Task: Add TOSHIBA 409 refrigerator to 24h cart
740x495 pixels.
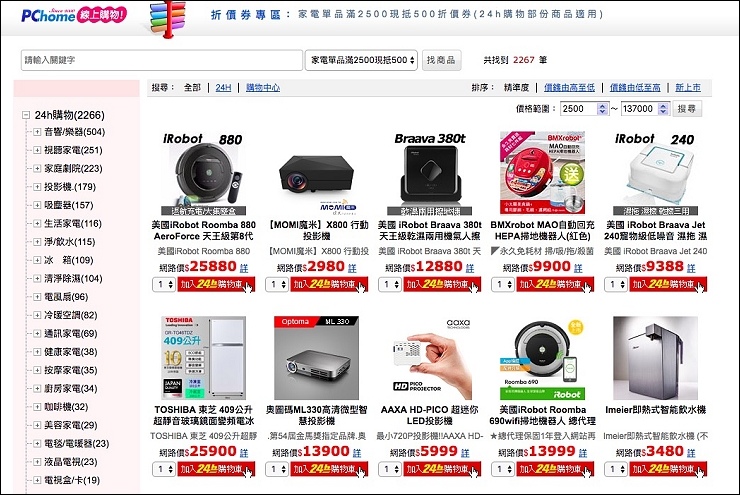Action: tap(216, 470)
